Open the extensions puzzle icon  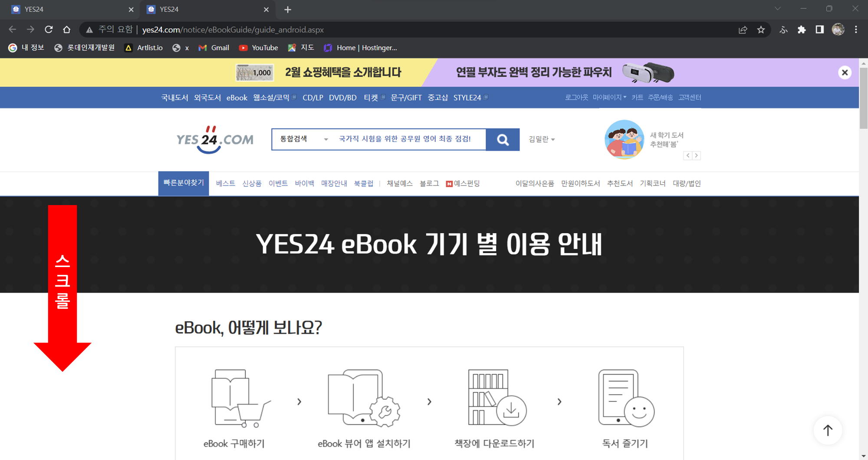[x=802, y=29]
